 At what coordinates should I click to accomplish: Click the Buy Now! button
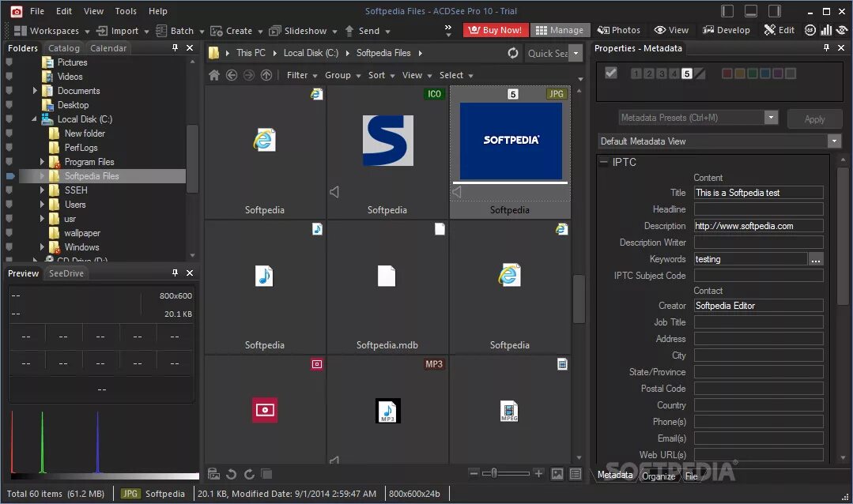pos(495,30)
